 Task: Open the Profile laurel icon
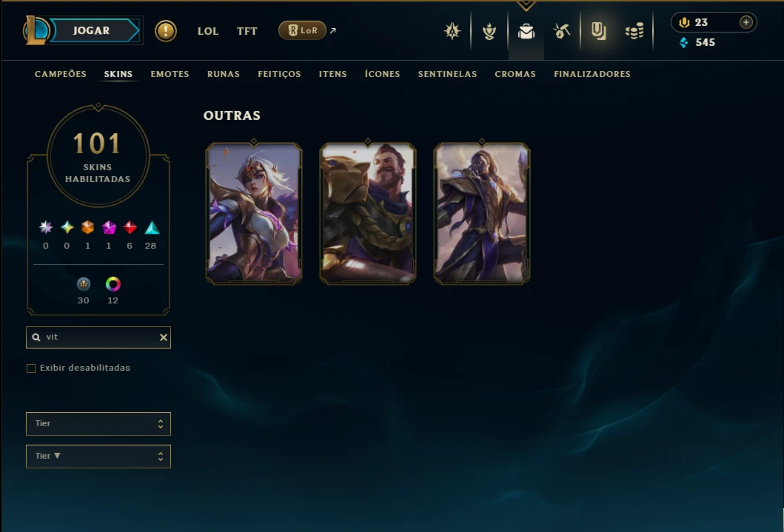pos(489,32)
